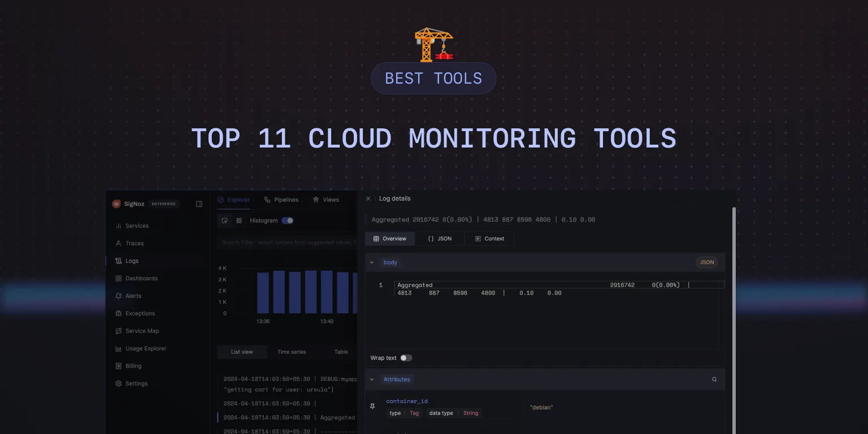Collapse the body section chevron
The height and width of the screenshot is (434, 868).
[372, 263]
